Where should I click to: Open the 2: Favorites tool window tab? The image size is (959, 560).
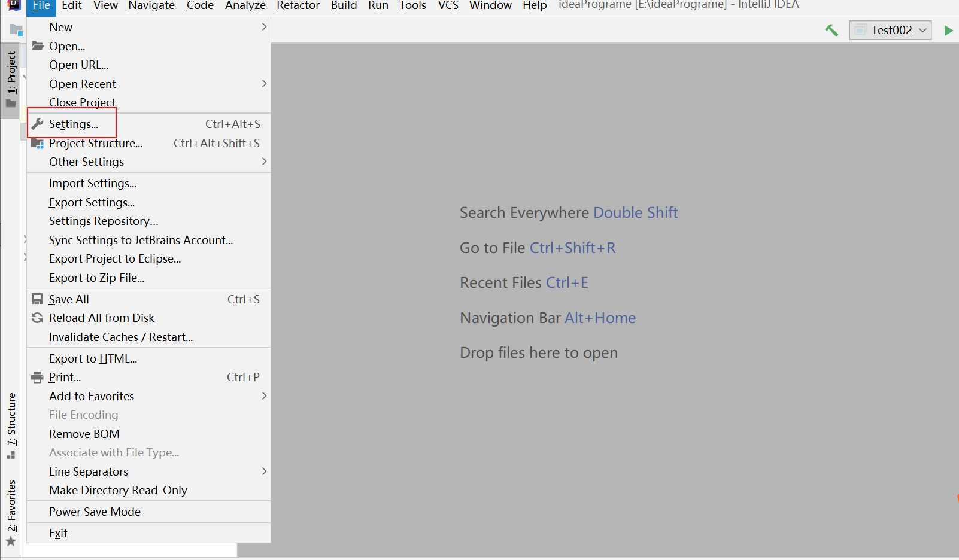coord(11,513)
